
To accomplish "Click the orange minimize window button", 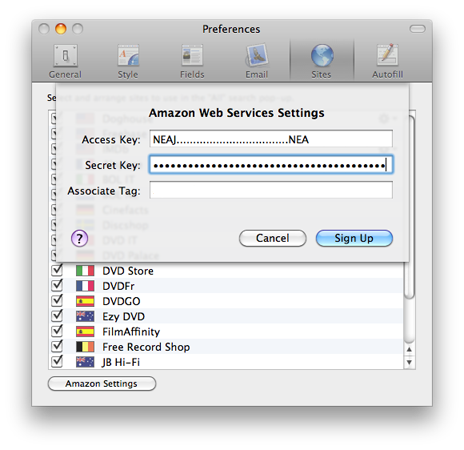I will [x=61, y=29].
